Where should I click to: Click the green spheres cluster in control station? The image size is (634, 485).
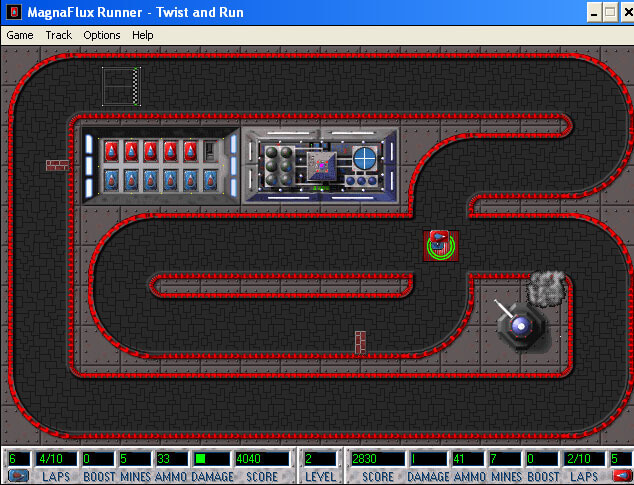pyautogui.click(x=279, y=166)
